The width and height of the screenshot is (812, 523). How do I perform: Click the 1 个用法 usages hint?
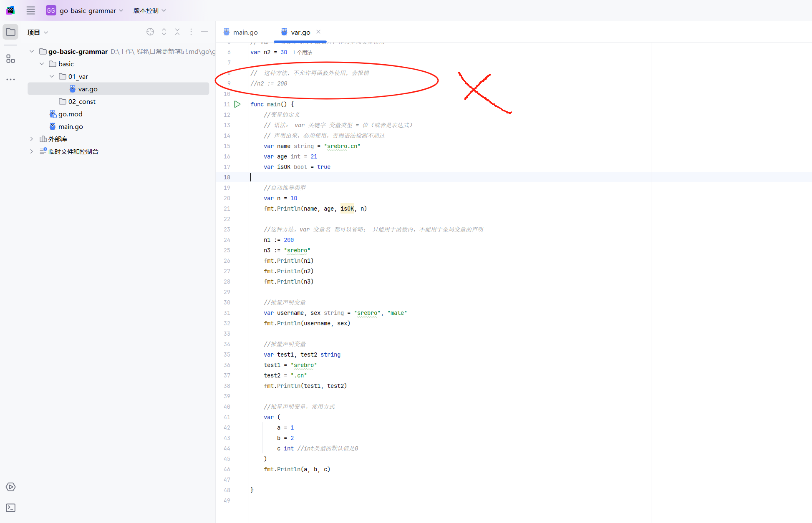(302, 52)
